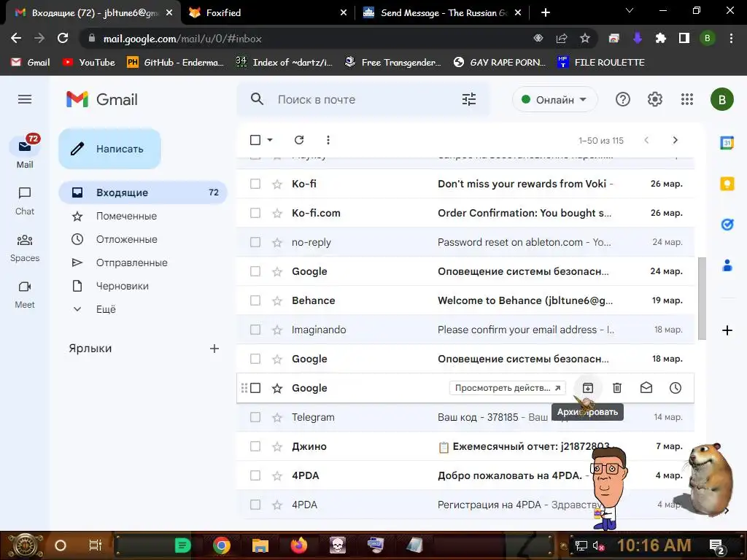The height and width of the screenshot is (560, 747).
Task: Open the Gmail main menu hamburger icon
Action: [x=25, y=99]
